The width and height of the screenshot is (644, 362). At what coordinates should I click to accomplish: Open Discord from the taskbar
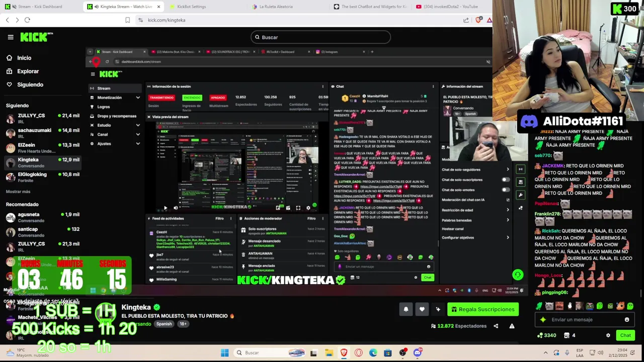tap(417, 352)
